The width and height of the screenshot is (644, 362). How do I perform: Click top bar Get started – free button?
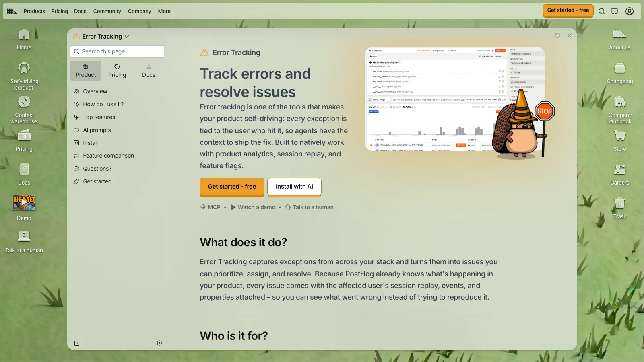pyautogui.click(x=568, y=10)
